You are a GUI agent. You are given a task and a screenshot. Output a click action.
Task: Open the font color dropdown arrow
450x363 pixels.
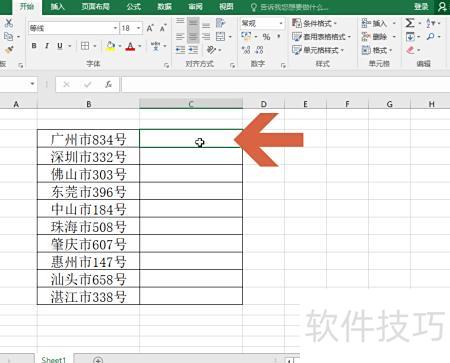point(140,46)
